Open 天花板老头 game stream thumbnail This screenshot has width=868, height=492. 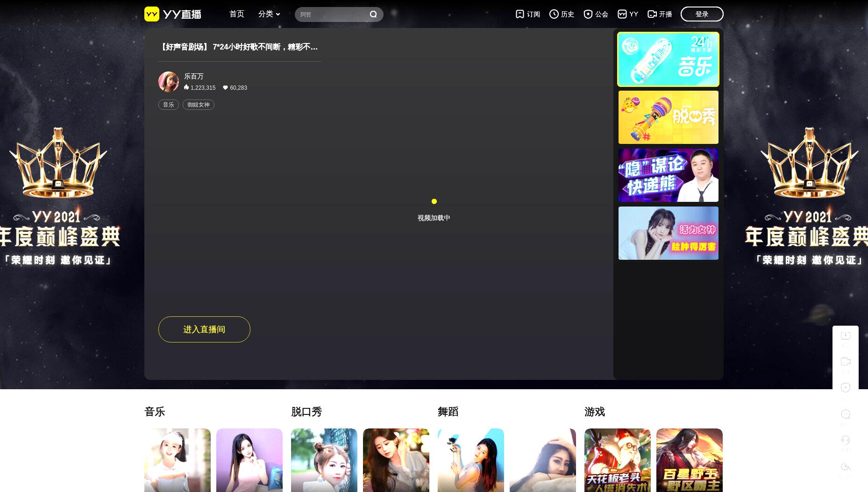pyautogui.click(x=618, y=460)
